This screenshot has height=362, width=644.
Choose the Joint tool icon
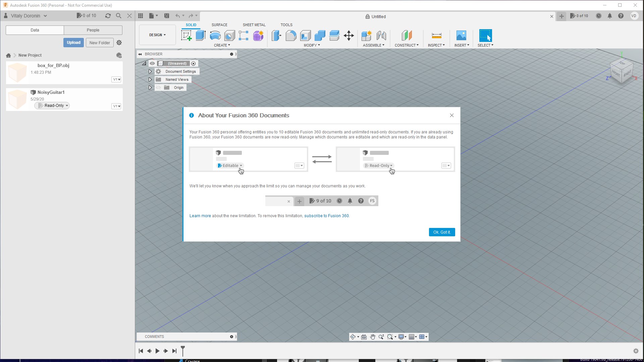[x=381, y=36]
